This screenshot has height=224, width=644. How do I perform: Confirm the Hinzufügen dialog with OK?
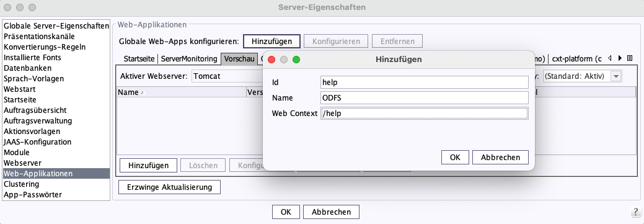[x=455, y=158]
